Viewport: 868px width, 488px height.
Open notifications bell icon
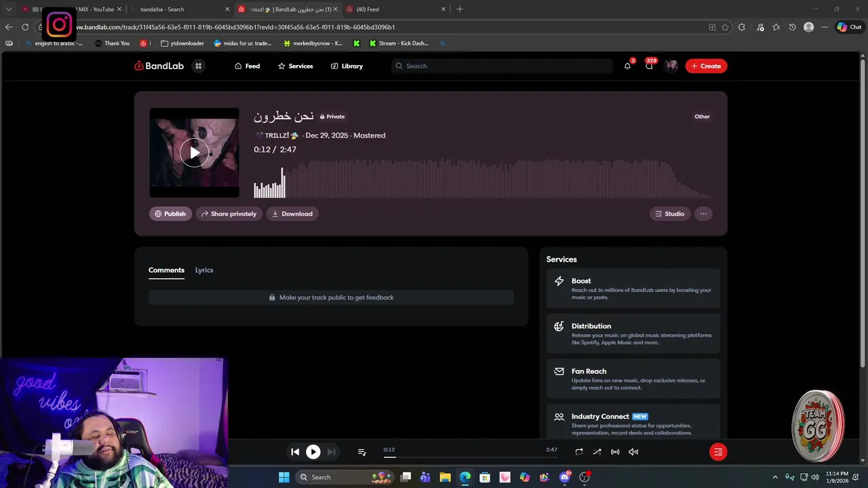point(627,66)
